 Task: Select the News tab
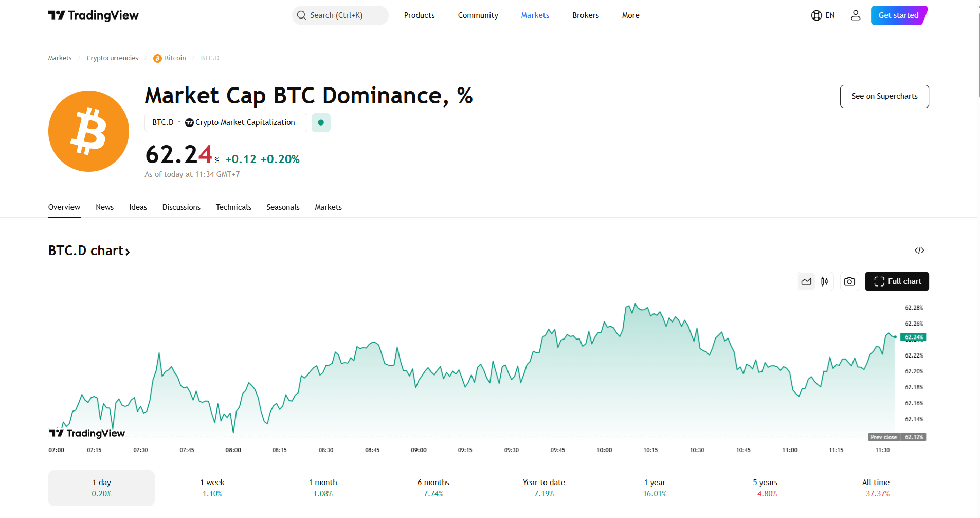point(104,207)
